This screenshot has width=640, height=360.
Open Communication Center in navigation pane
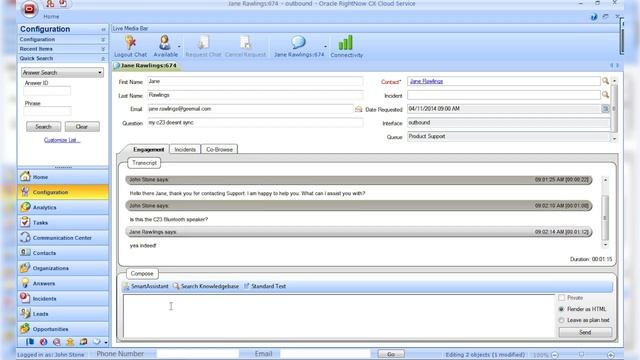point(63,238)
